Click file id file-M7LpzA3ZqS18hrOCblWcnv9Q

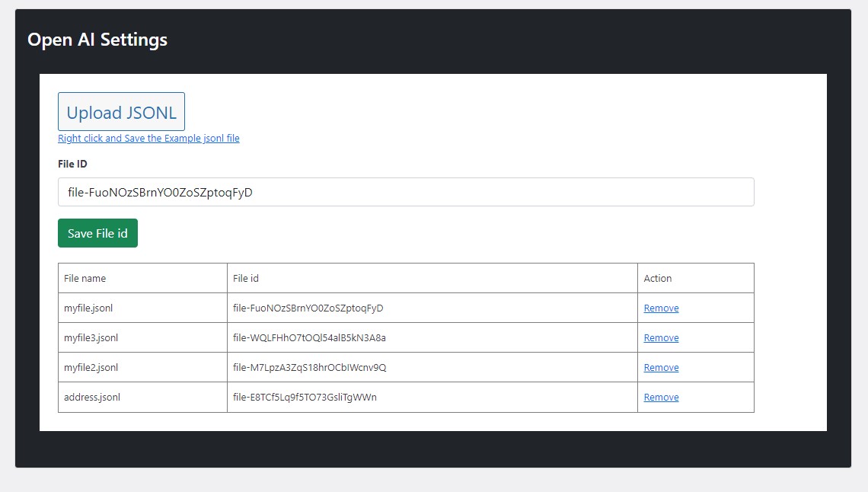click(309, 368)
